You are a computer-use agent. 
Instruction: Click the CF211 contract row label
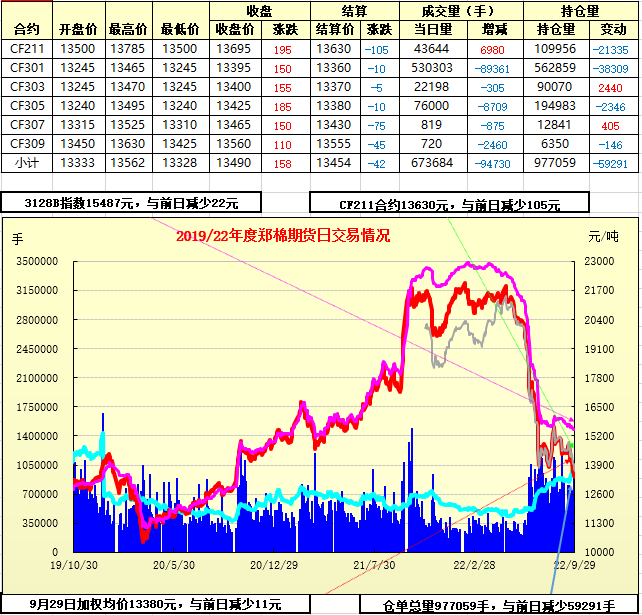coord(27,48)
